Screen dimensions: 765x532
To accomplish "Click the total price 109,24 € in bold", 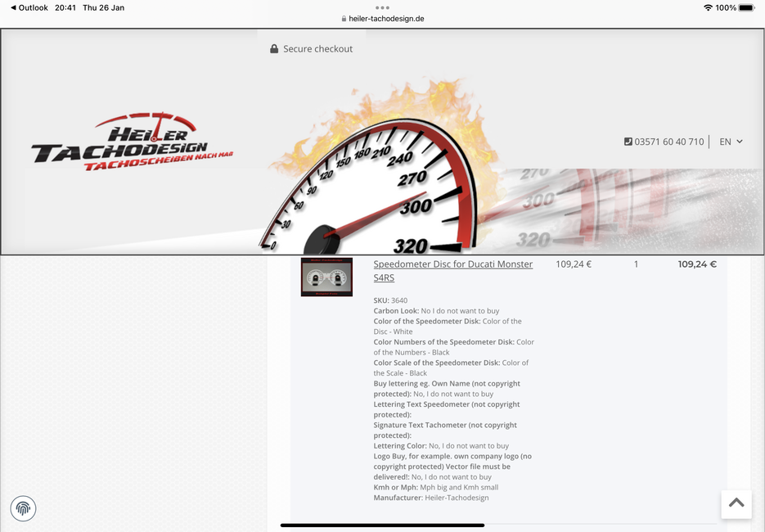I will [x=697, y=264].
